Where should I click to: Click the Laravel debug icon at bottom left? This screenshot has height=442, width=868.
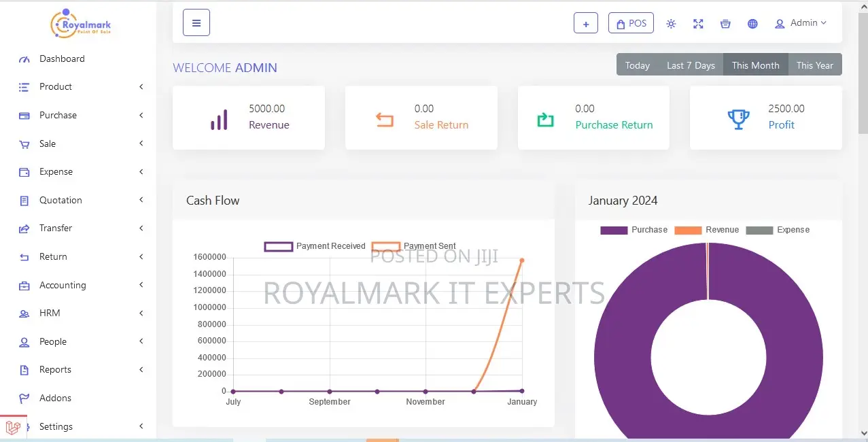(x=13, y=428)
